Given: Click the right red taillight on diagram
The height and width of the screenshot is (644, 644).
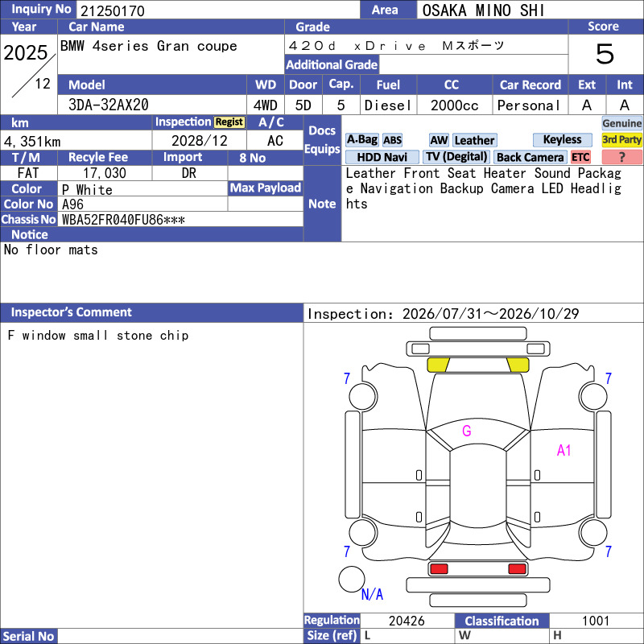Looking at the screenshot, I should pos(517,569).
